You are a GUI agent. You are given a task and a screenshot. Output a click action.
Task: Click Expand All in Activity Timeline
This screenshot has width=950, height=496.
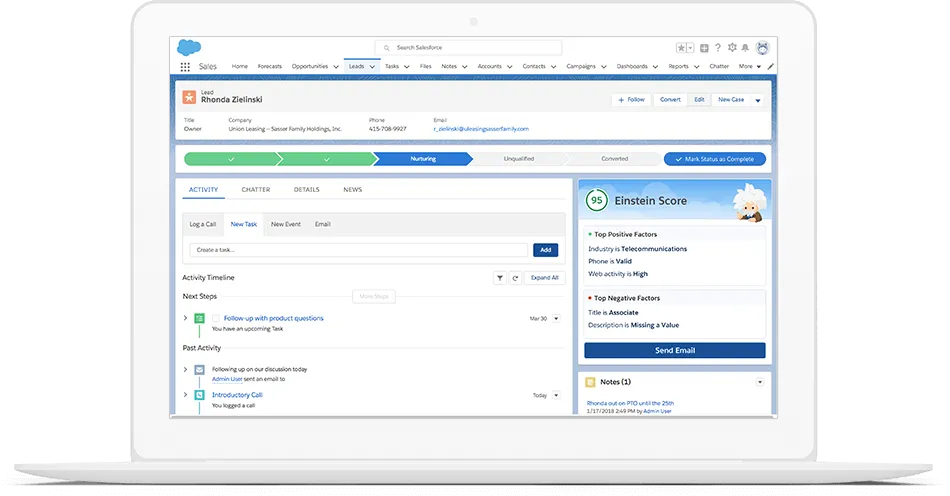[x=545, y=278]
